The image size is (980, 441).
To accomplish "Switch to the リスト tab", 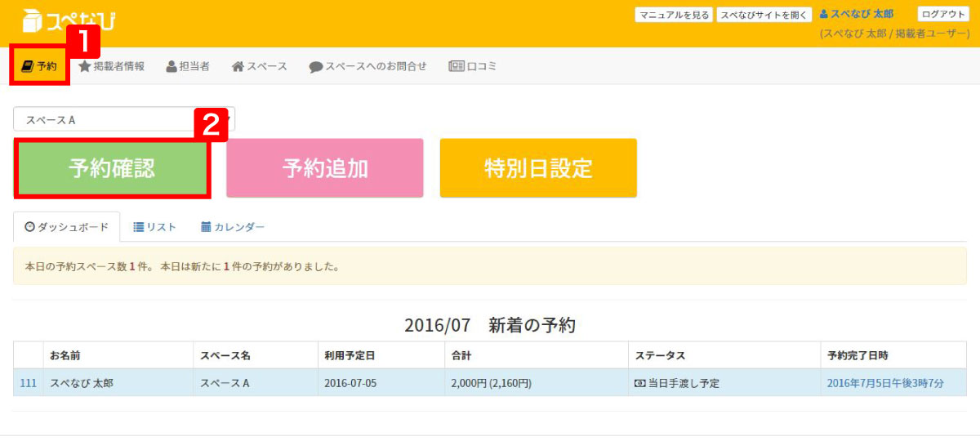I will tap(155, 227).
